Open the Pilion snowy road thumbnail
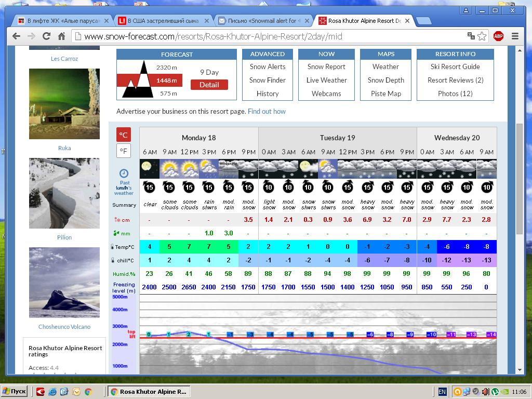The image size is (532, 399). click(64, 193)
